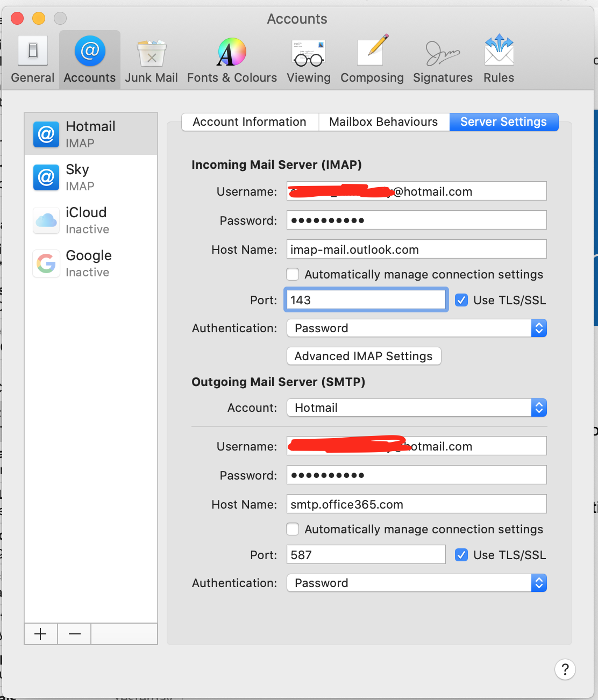Toggle incoming Use TLS/SSL checkbox

point(461,300)
